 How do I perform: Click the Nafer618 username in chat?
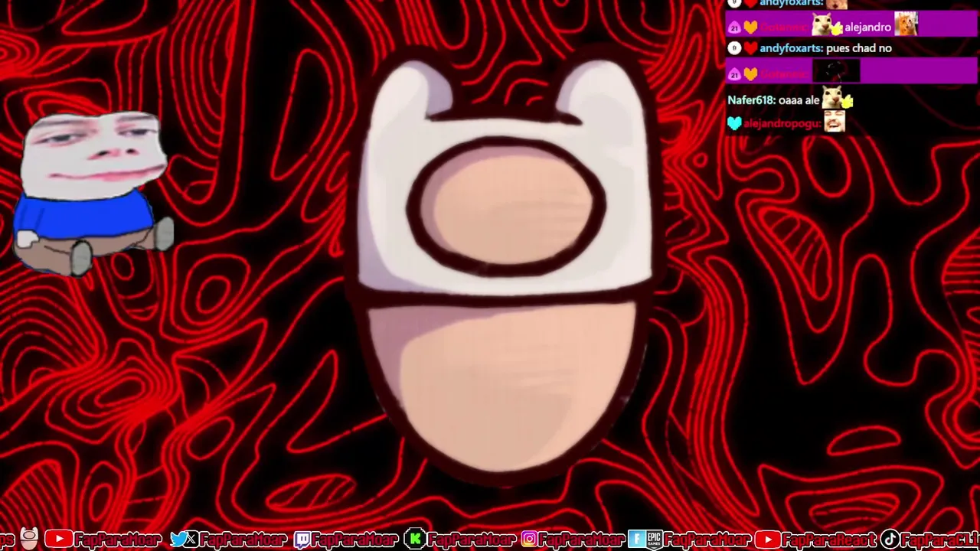(x=752, y=100)
